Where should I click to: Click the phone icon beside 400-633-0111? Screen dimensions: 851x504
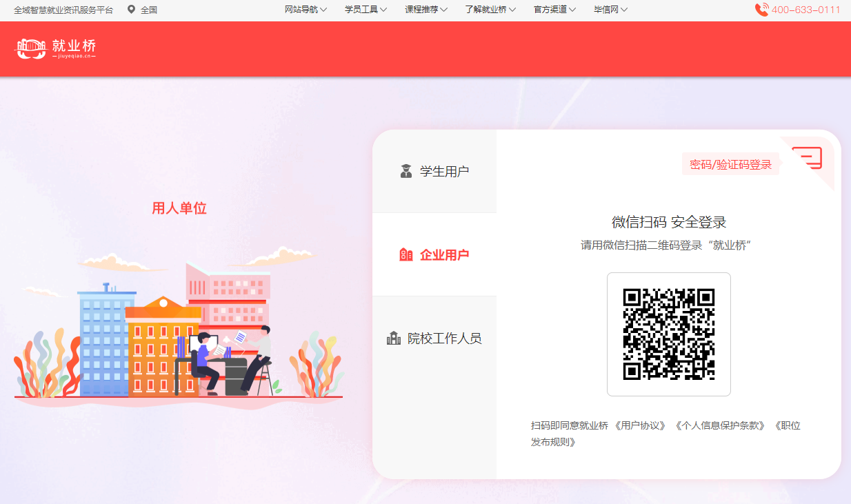(762, 10)
